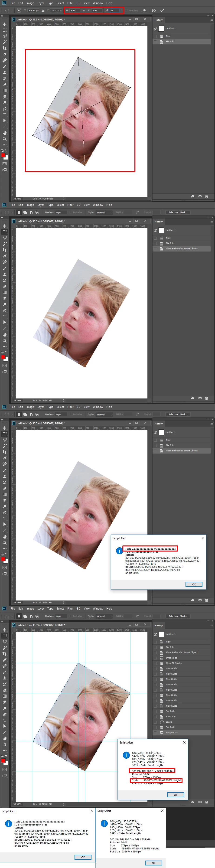This screenshot has width=215, height=868.
Task: Open Image menu in the guides window
Action: point(30,609)
